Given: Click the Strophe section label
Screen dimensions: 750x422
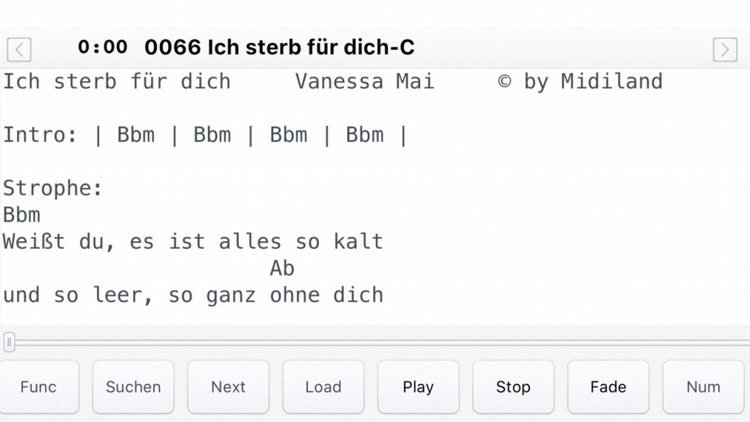Looking at the screenshot, I should 53,189.
